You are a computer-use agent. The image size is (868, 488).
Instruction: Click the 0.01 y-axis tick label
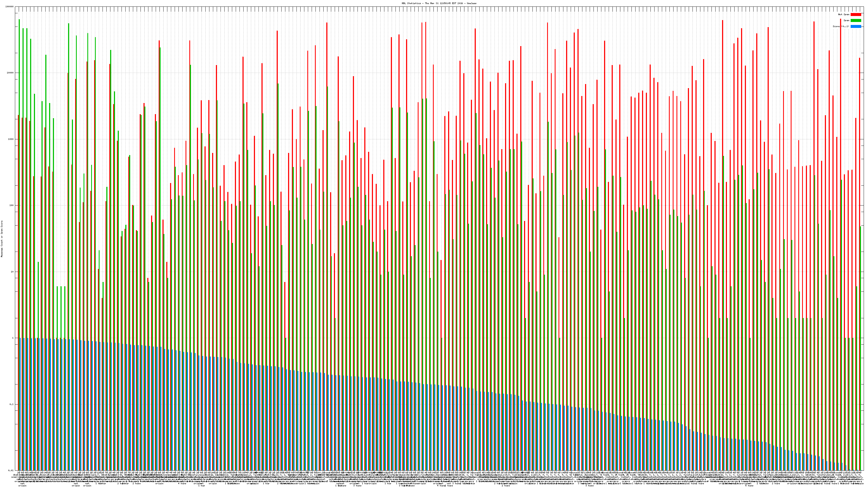click(x=11, y=470)
